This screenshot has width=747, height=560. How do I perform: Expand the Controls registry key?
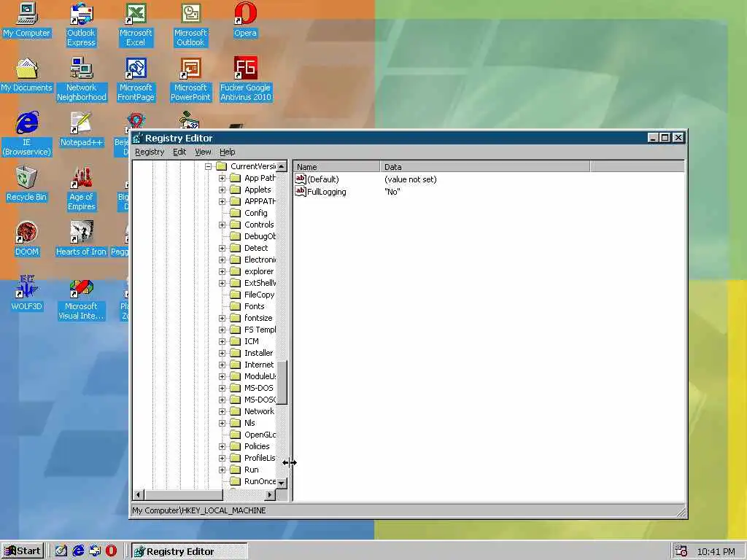[x=222, y=225]
